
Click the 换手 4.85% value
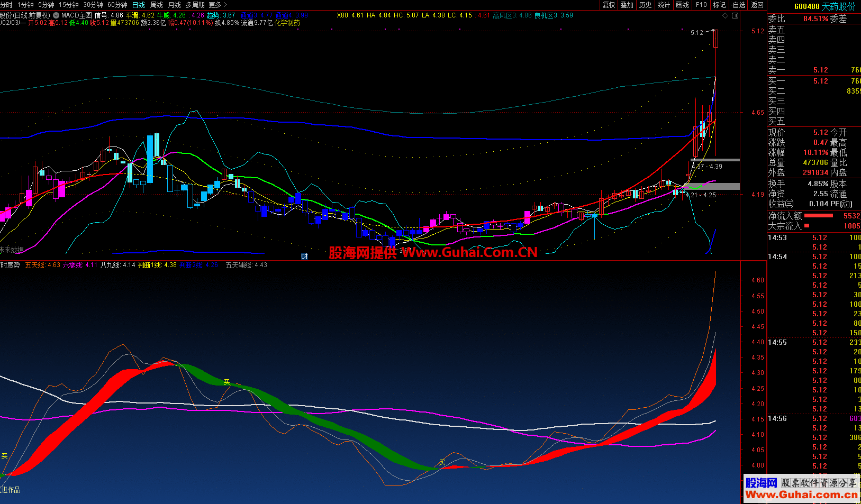coord(818,184)
